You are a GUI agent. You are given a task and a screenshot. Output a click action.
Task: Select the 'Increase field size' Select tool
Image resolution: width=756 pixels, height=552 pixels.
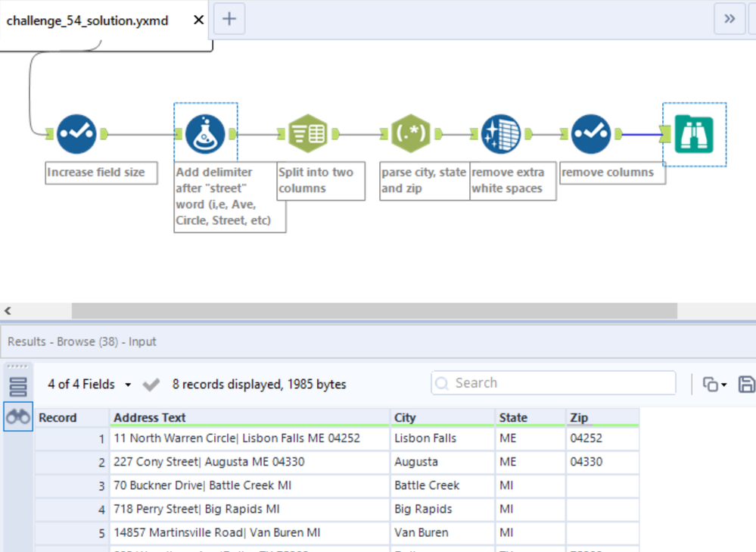pyautogui.click(x=76, y=134)
